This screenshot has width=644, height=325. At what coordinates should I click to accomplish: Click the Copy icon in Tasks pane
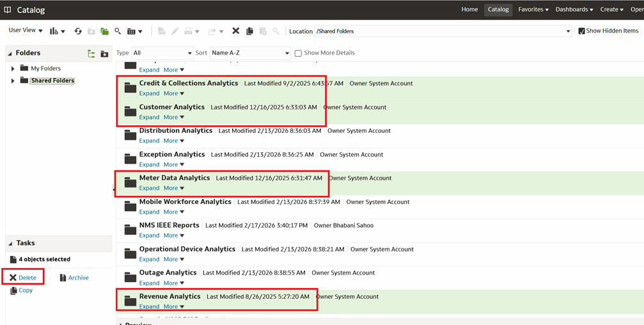[x=13, y=290]
